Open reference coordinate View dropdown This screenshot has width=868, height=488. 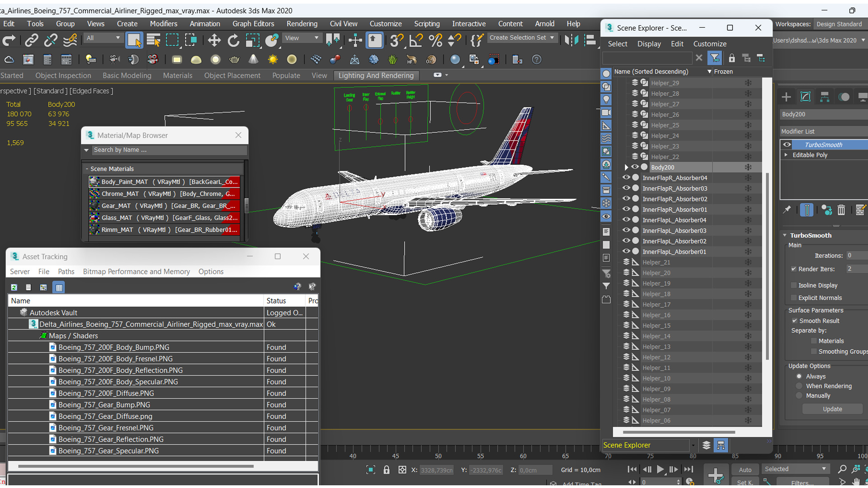(302, 38)
